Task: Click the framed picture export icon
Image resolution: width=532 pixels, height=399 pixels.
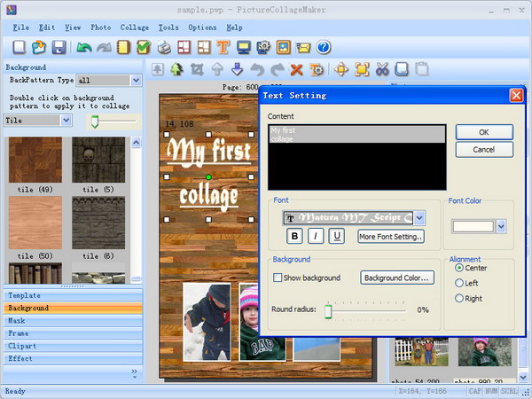Action: pyautogui.click(x=284, y=47)
